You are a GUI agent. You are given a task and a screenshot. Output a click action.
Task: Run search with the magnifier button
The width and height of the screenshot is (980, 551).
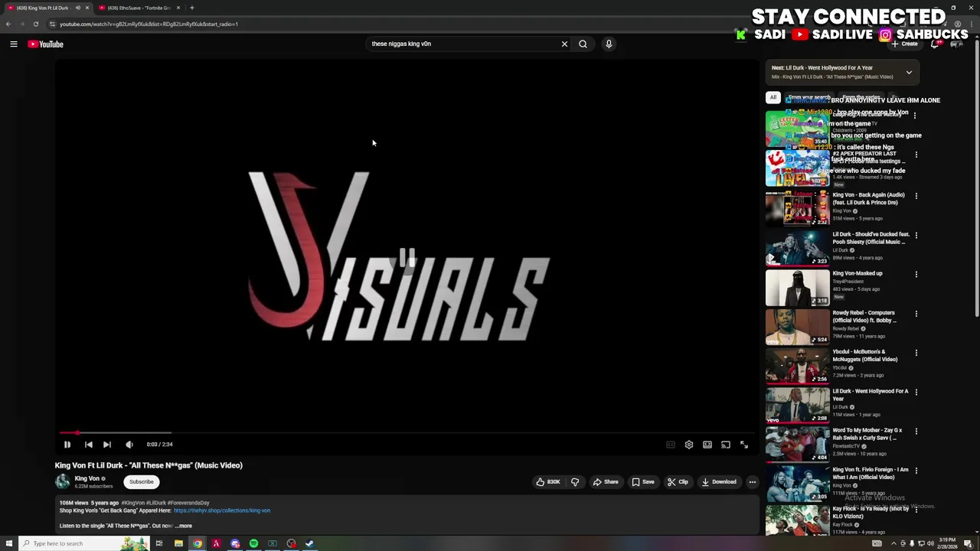(583, 44)
